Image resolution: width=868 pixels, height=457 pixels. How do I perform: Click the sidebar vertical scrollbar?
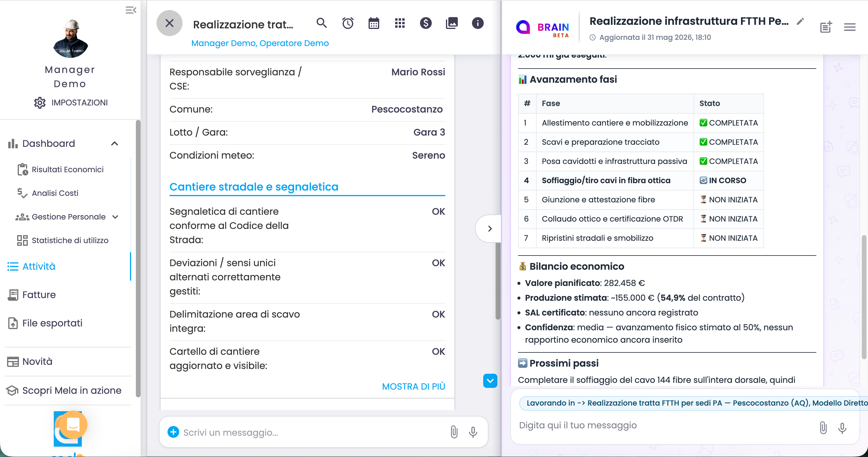138,258
